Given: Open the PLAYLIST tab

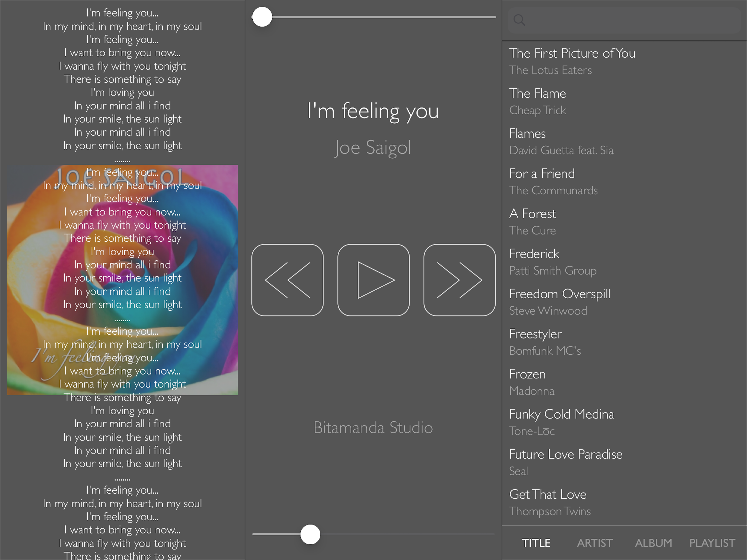Looking at the screenshot, I should tap(712, 543).
